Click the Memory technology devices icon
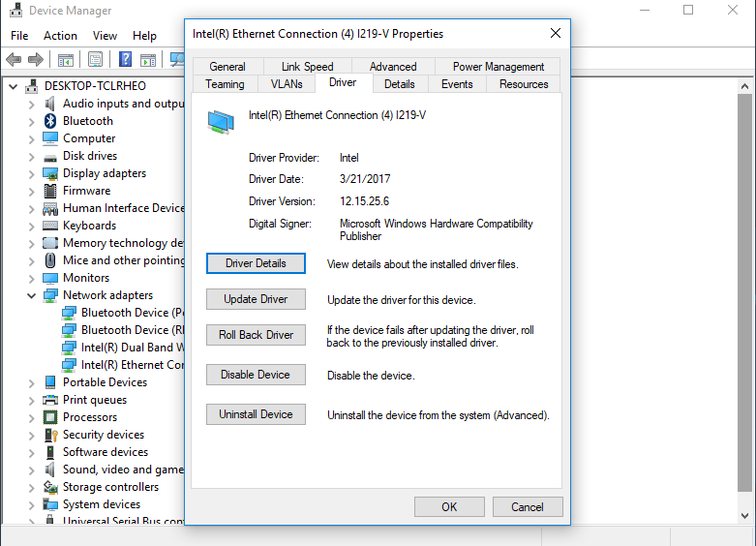 pos(50,243)
